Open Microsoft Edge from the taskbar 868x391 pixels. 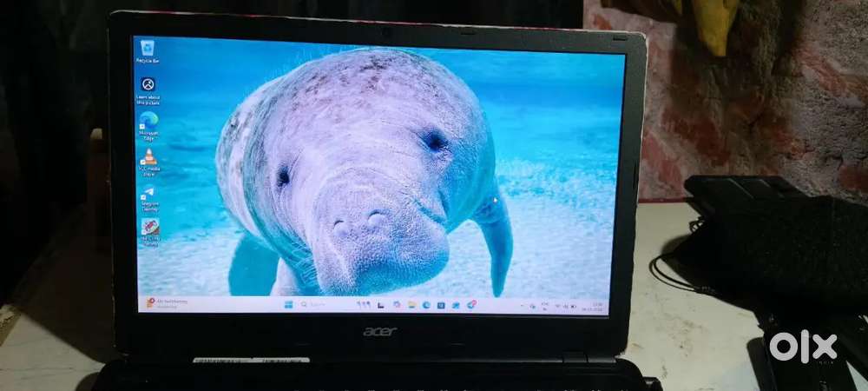(426, 305)
